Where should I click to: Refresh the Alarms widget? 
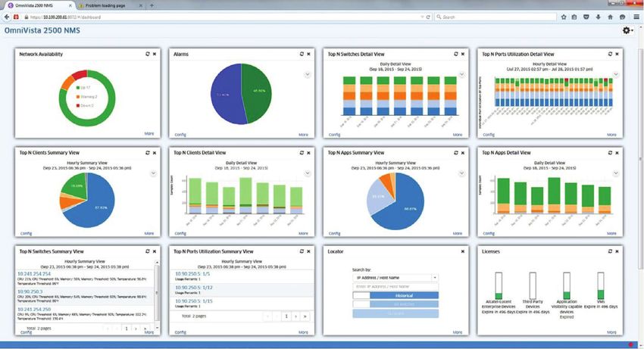(302, 54)
